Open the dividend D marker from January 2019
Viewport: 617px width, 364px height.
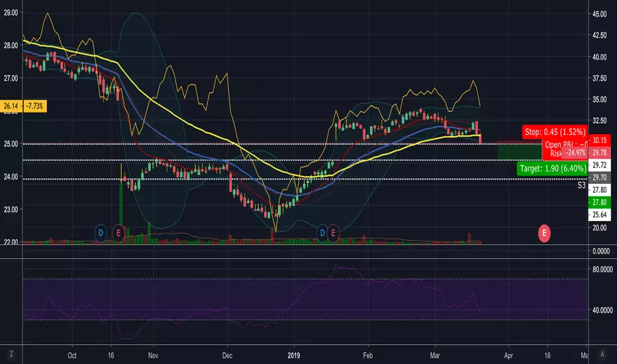coord(322,233)
